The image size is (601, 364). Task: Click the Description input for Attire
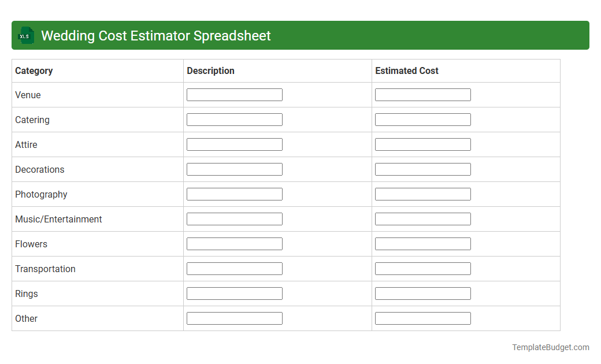[234, 144]
